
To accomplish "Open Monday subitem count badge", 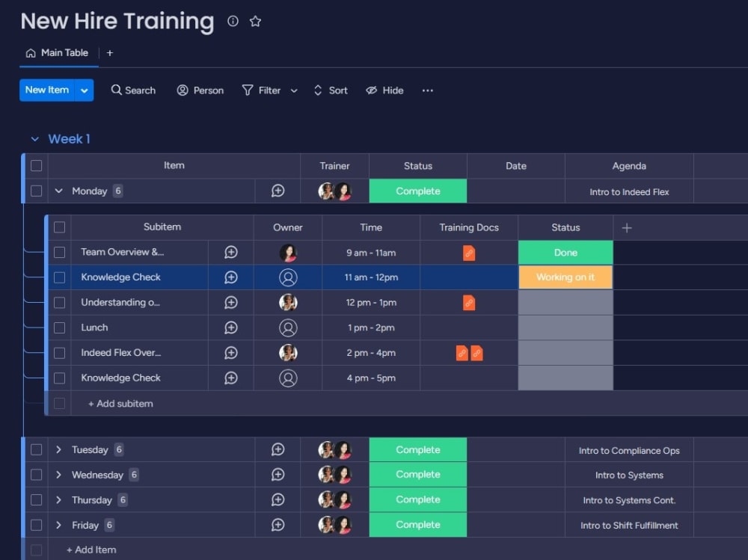I will pos(118,191).
